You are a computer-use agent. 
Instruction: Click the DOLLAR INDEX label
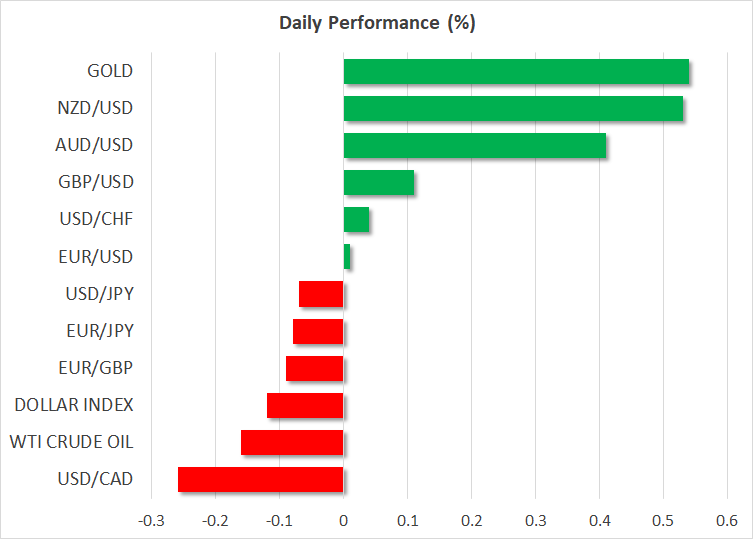(x=74, y=405)
